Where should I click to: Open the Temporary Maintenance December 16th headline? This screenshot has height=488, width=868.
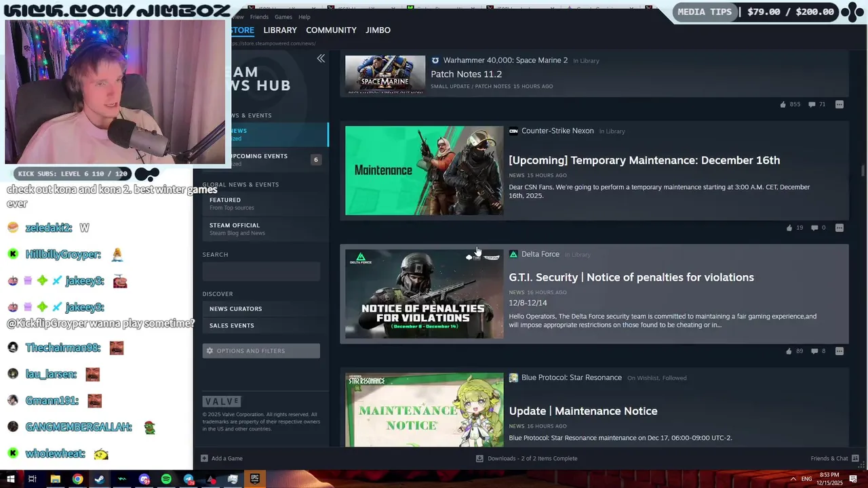[644, 160]
